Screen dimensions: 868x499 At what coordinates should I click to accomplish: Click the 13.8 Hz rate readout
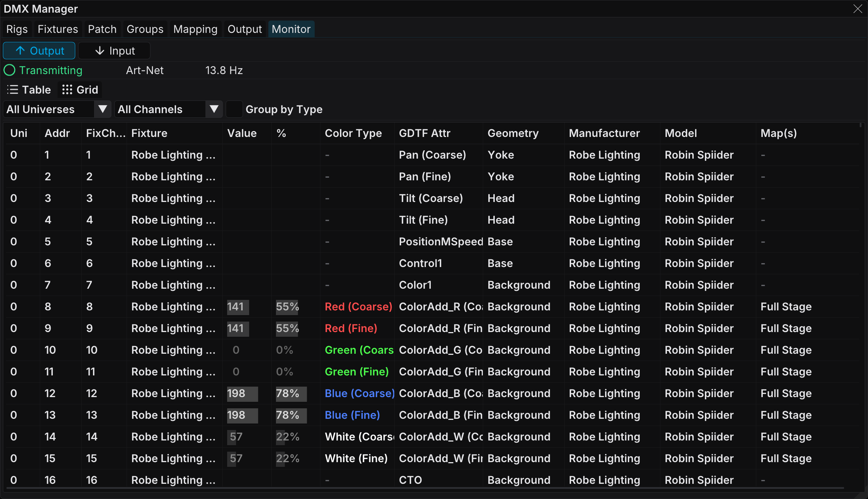point(224,70)
